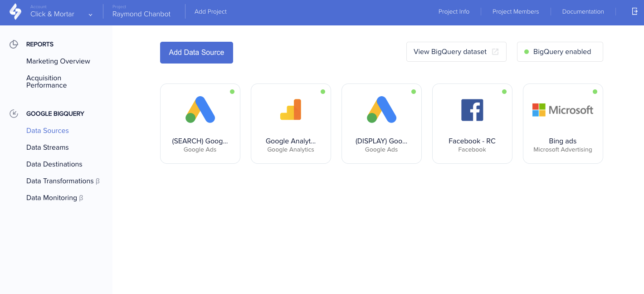Click the Reports pie chart icon
Screen dimensions: 644x294
pyautogui.click(x=14, y=44)
